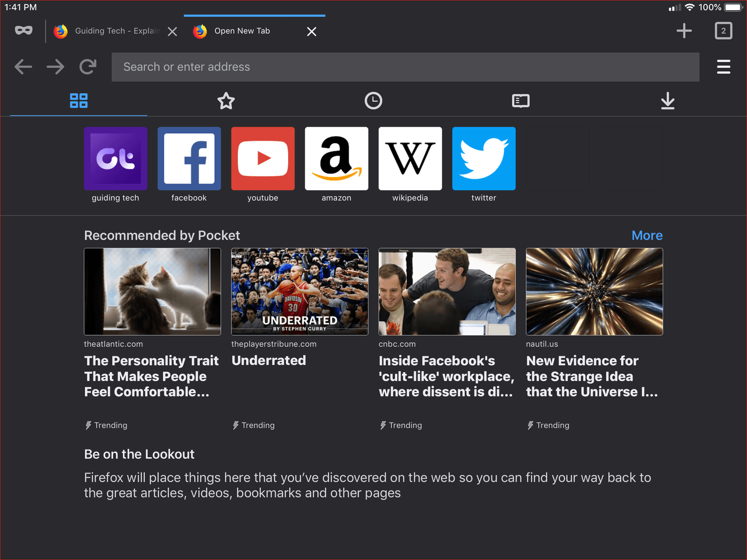747x560 pixels.
Task: Open the nautil.us universe article thumbnail
Action: pos(594,292)
